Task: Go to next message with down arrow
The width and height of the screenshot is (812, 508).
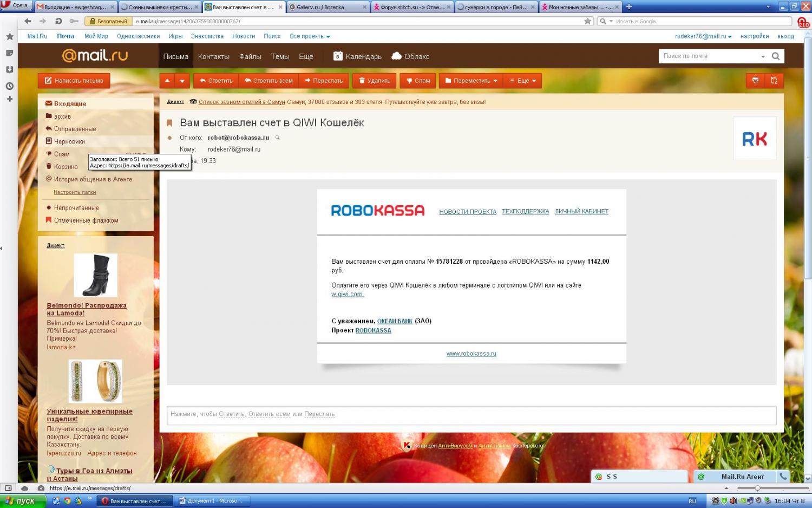Action: (182, 81)
